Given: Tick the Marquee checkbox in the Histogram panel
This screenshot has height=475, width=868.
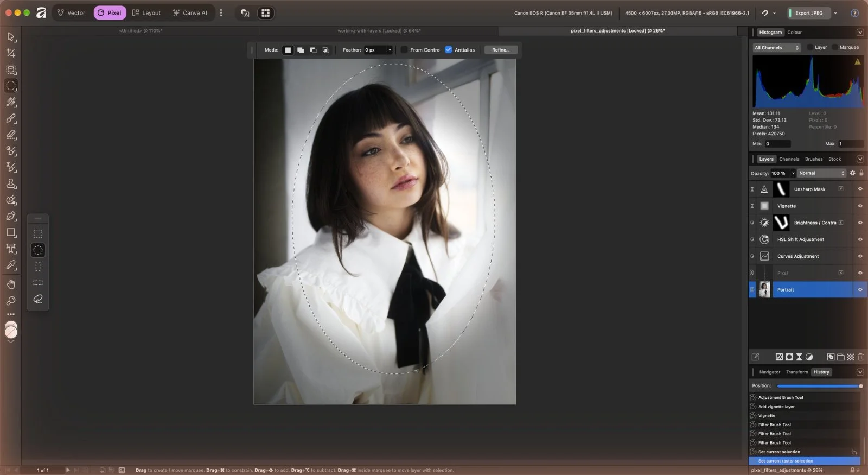Looking at the screenshot, I should tap(835, 47).
